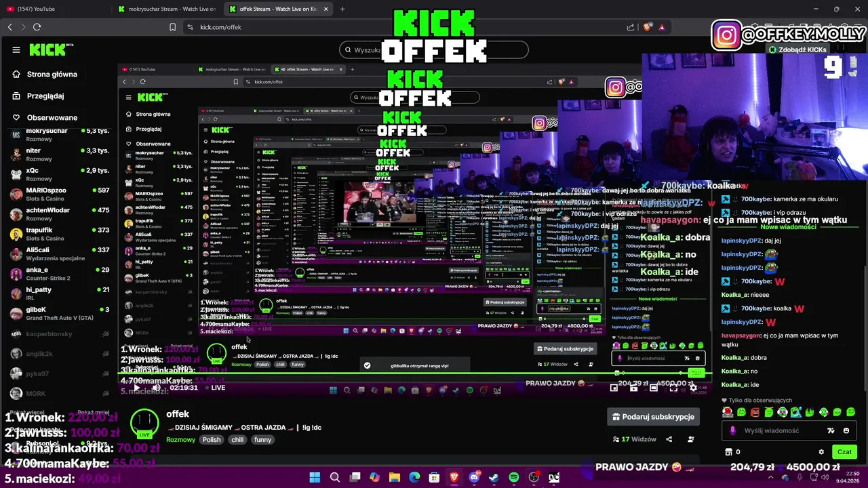The height and width of the screenshot is (488, 868).
Task: Open the Windows Start menu
Action: 315,477
